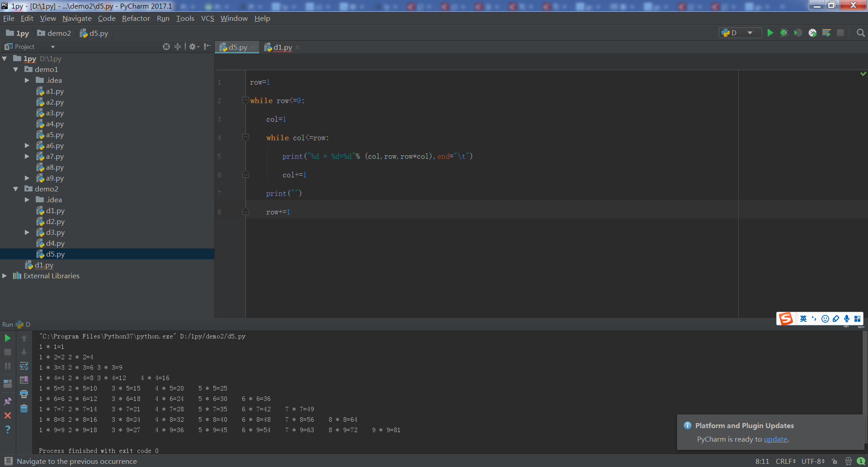The height and width of the screenshot is (467, 868).
Task: Select a3.py in the project tree
Action: pyautogui.click(x=55, y=113)
